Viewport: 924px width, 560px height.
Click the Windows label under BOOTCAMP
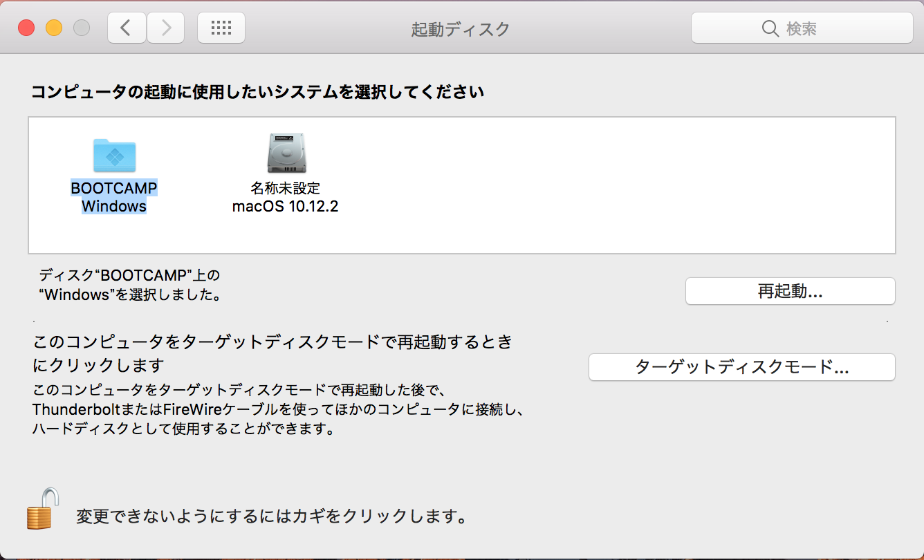tap(114, 206)
